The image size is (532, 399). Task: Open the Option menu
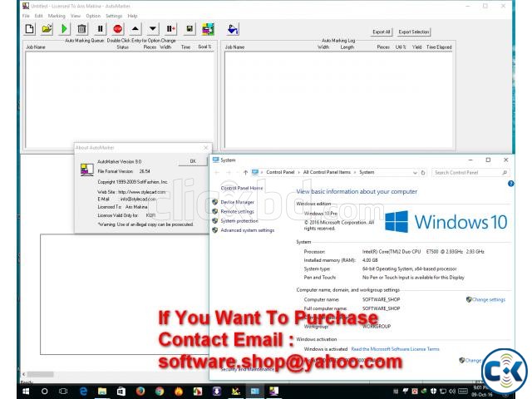click(x=93, y=16)
